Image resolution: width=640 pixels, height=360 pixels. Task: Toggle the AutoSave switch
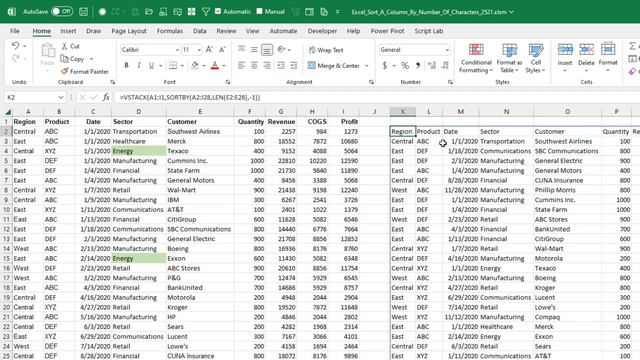62,11
